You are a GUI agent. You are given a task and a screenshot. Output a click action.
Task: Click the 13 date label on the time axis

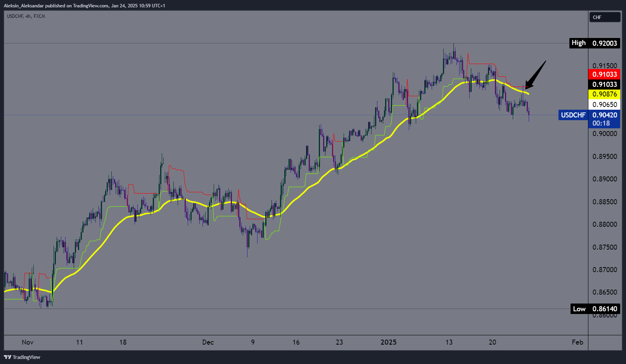coord(449,342)
